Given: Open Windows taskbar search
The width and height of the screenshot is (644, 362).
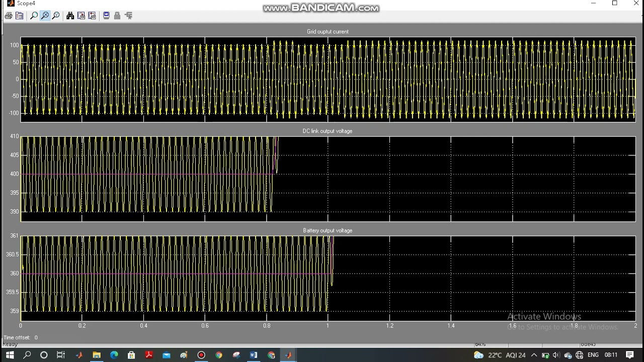Looking at the screenshot, I should (27, 355).
